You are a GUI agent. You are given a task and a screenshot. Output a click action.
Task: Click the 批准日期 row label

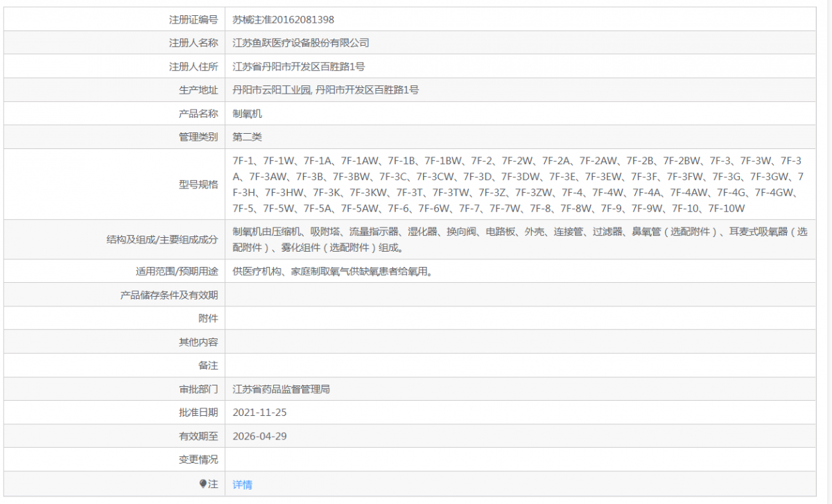(x=198, y=412)
